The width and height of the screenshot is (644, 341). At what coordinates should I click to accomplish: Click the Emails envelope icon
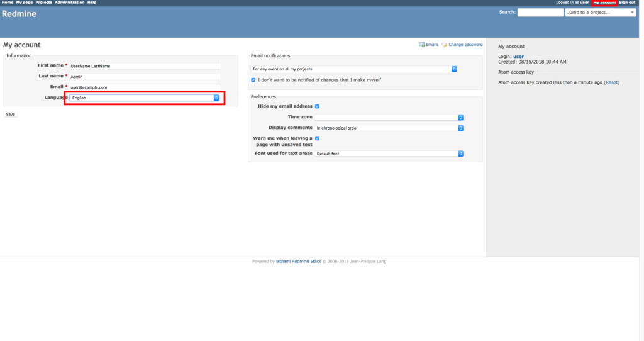tap(422, 45)
